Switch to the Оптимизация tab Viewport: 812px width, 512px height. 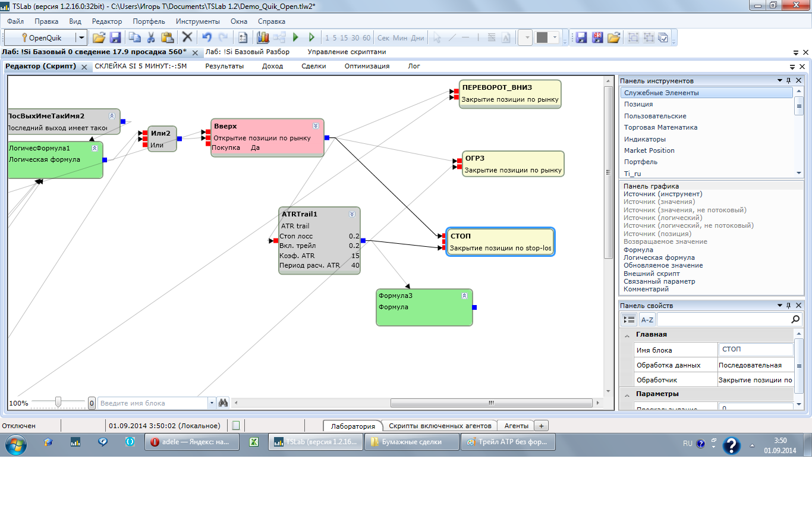(367, 66)
